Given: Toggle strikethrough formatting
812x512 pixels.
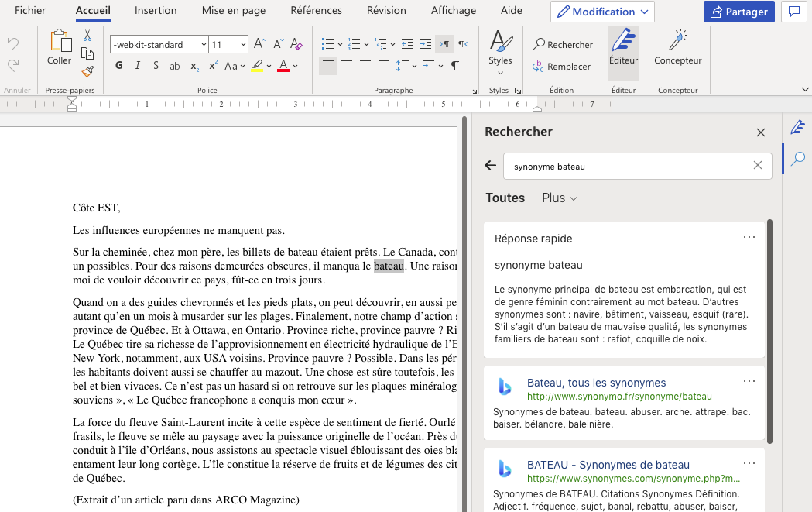Looking at the screenshot, I should (175, 66).
